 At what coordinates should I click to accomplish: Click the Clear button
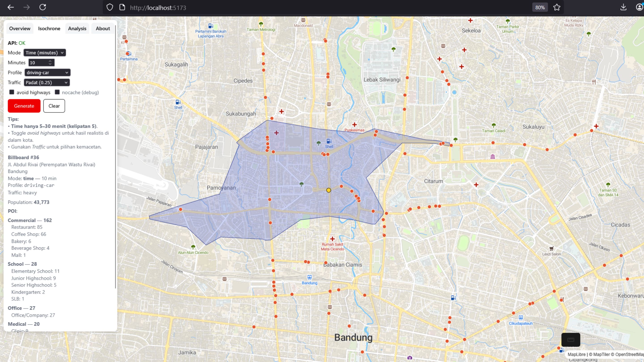54,106
